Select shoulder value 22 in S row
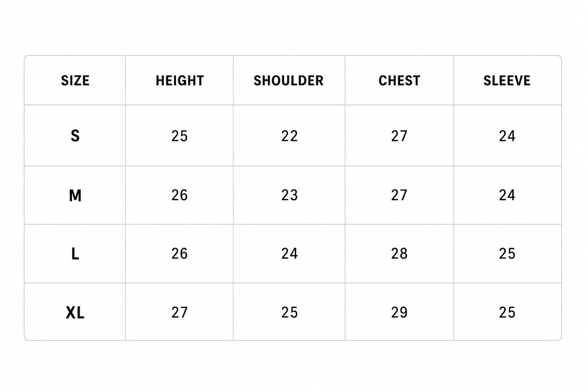This screenshot has width=588, height=392. click(x=289, y=136)
